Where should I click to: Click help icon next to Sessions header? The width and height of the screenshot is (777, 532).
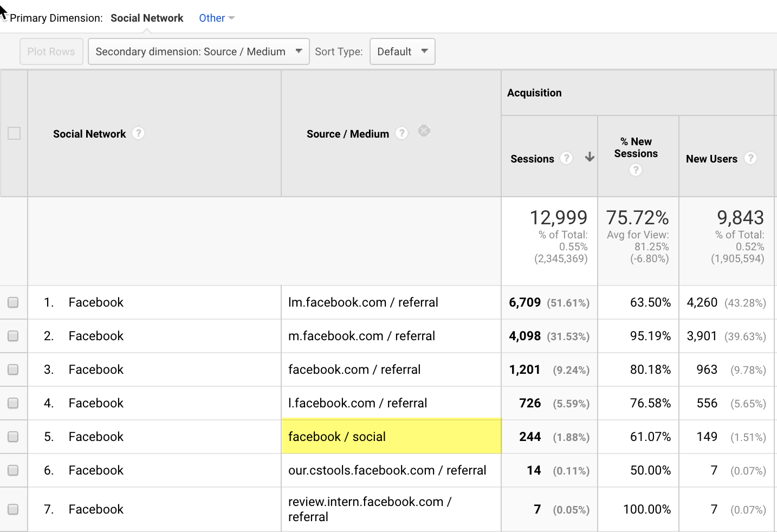point(566,158)
